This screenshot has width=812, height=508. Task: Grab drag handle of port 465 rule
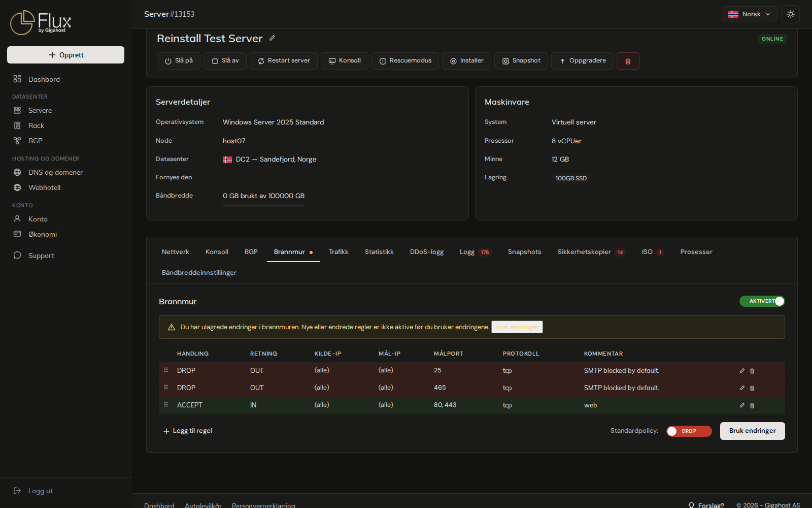pyautogui.click(x=166, y=388)
